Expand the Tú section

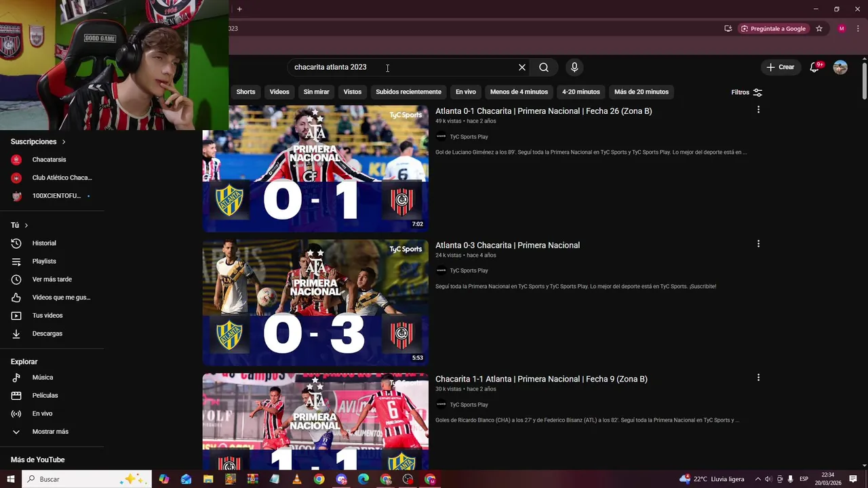click(20, 225)
